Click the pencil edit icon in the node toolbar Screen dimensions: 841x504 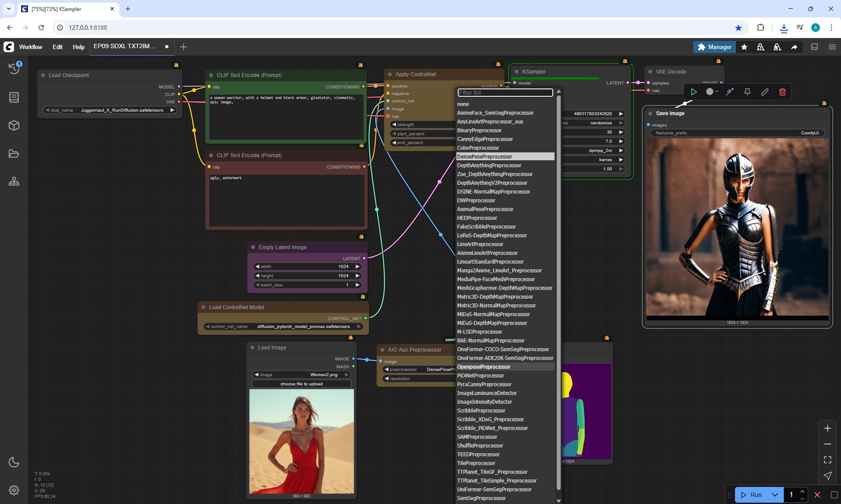click(x=765, y=92)
